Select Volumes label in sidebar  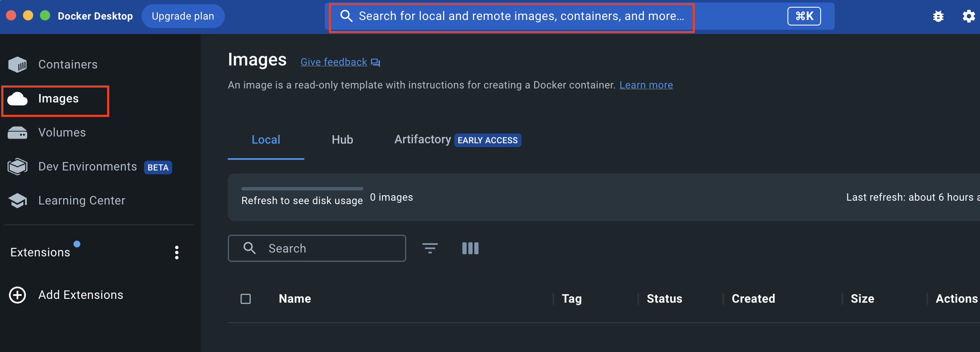(62, 133)
